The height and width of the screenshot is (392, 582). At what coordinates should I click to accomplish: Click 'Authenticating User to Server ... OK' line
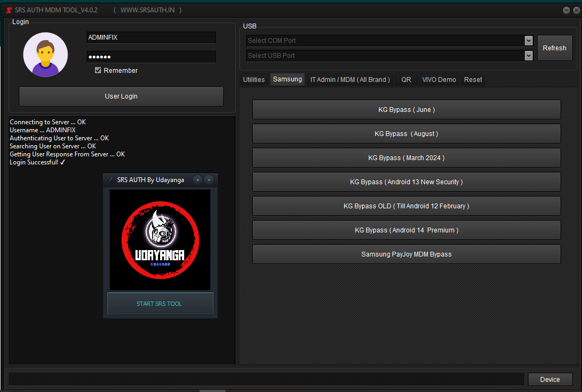pyautogui.click(x=59, y=138)
